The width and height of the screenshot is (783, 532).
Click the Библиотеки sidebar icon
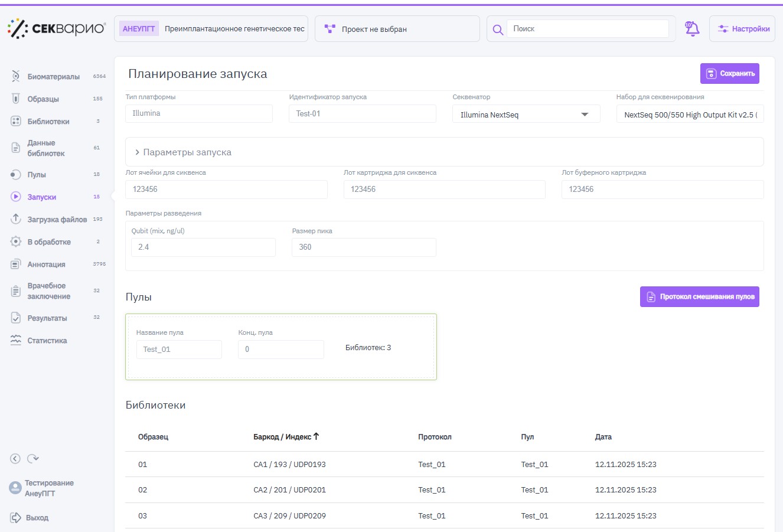16,121
